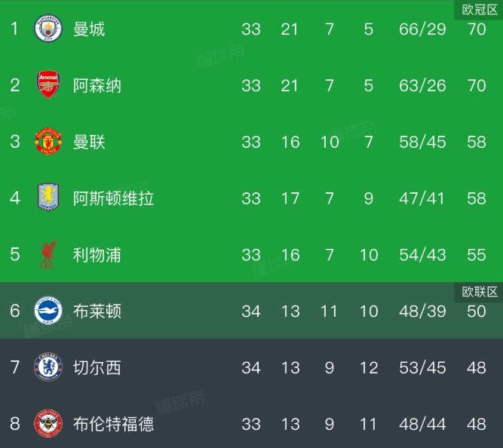Click the Arsenal club crest

(47, 85)
